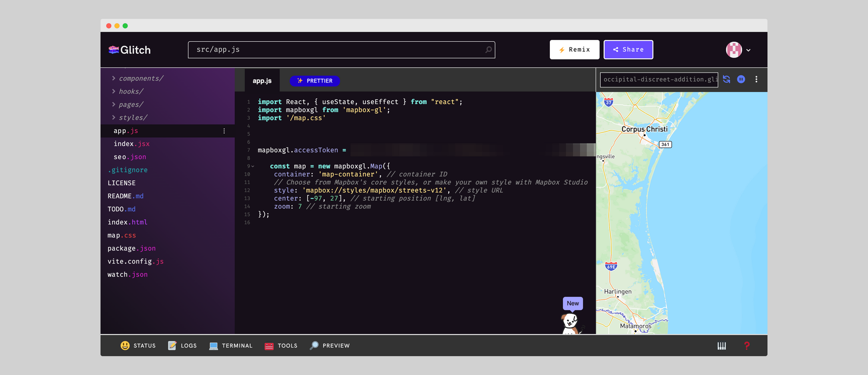Click the preview refresh icon
868x375 pixels.
point(727,79)
